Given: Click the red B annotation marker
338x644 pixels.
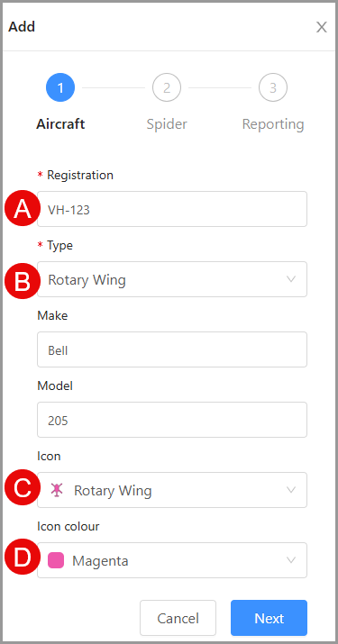Looking at the screenshot, I should click(23, 281).
